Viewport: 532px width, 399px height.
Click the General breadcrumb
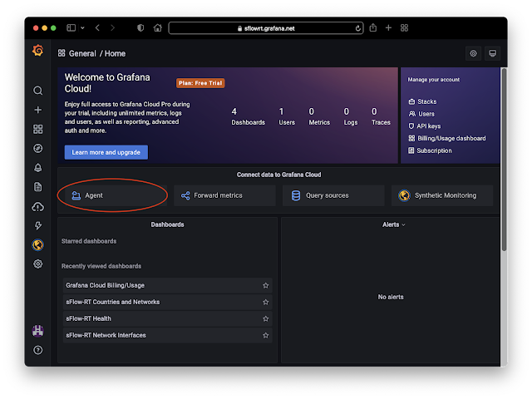coord(82,53)
